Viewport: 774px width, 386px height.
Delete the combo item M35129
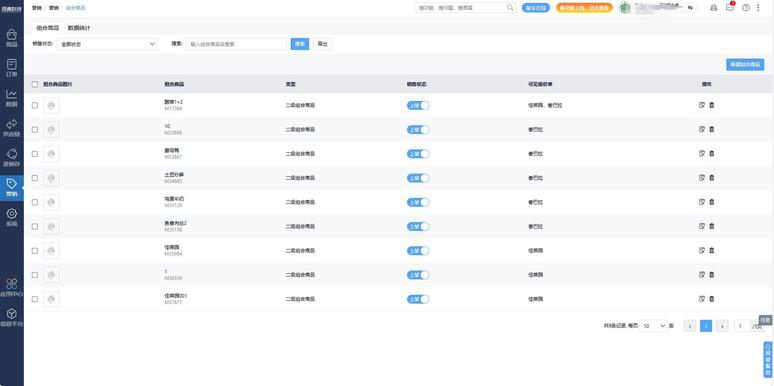click(x=711, y=202)
